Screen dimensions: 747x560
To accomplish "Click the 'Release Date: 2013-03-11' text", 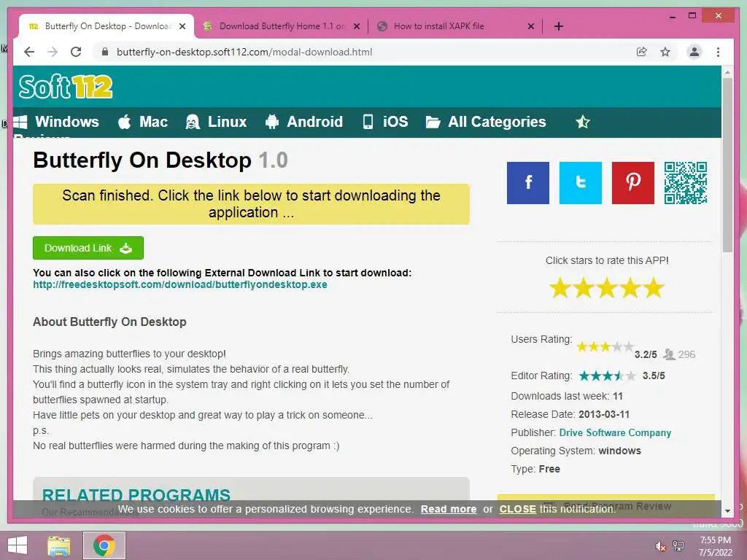I will 570,414.
